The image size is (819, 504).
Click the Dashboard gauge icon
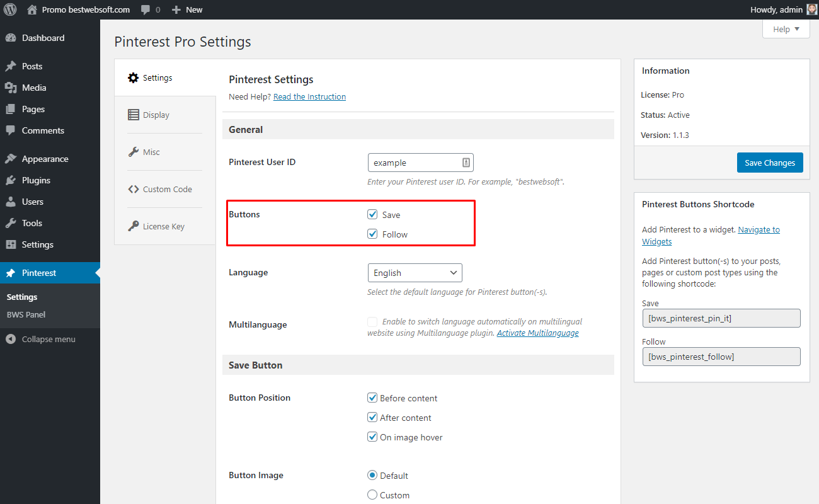click(11, 38)
